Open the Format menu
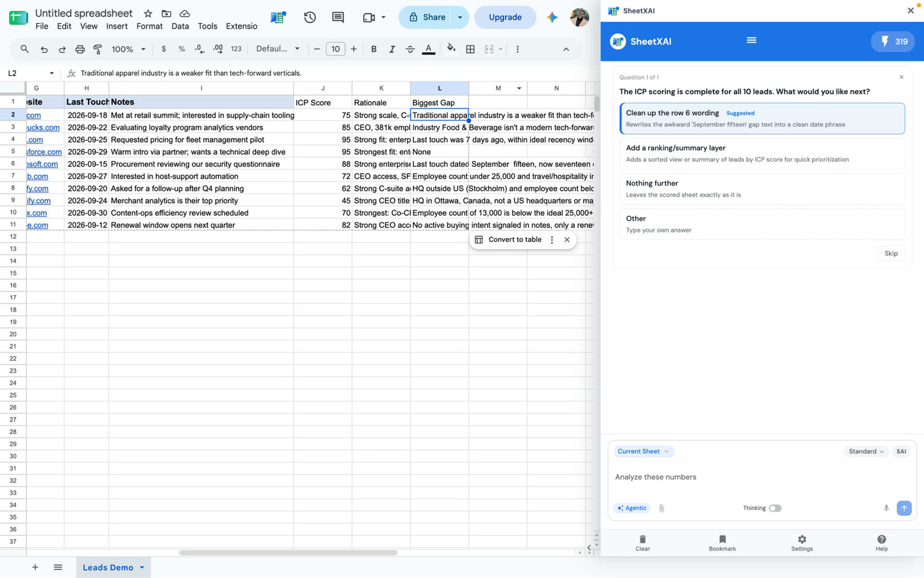The image size is (924, 578). [150, 26]
